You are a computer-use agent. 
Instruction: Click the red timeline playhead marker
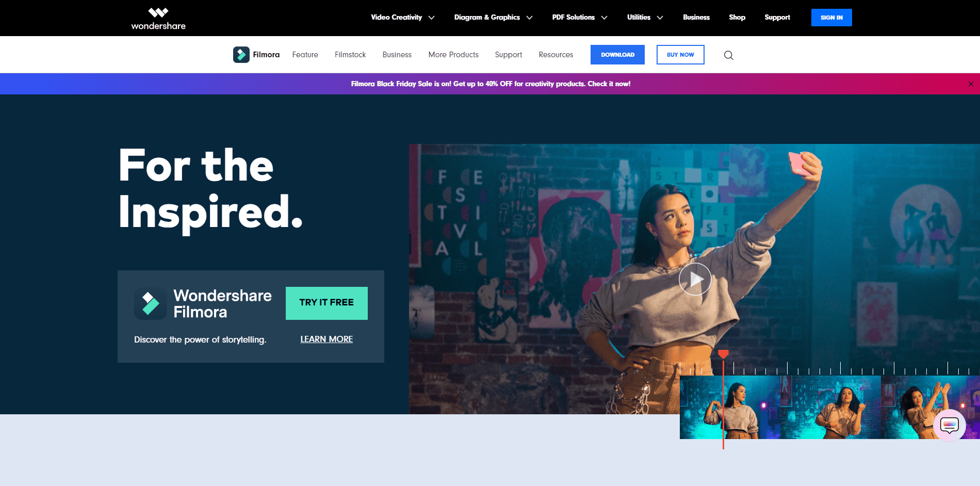[x=723, y=354]
